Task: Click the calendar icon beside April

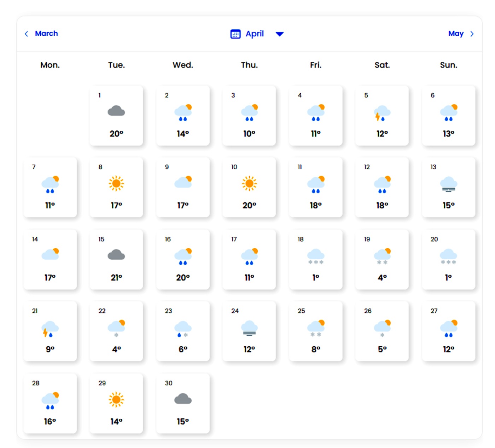Action: (x=235, y=34)
